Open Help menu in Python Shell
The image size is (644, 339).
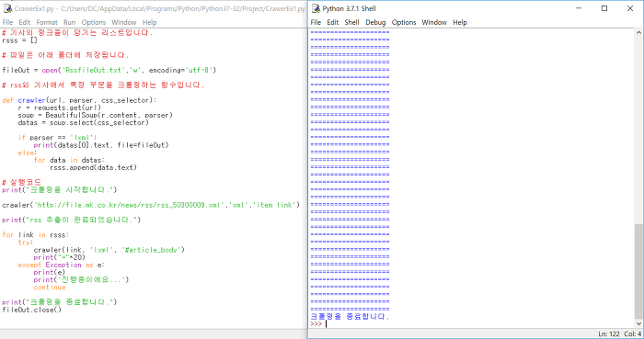tap(460, 22)
